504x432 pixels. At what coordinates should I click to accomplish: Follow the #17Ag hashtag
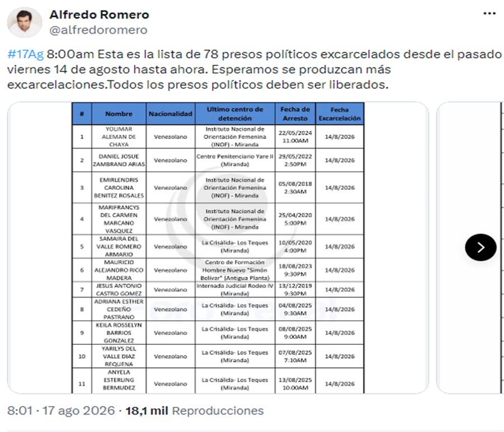[x=25, y=54]
